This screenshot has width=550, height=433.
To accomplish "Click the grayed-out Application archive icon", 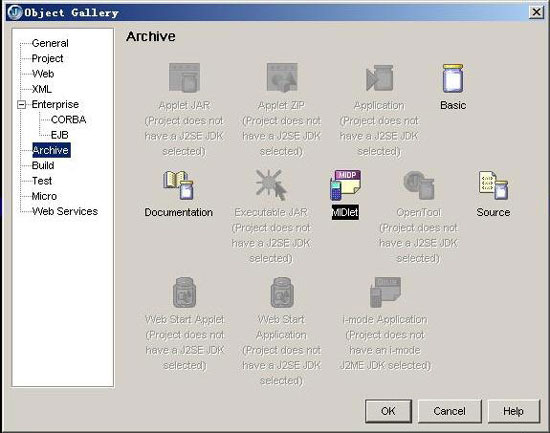I will click(379, 78).
